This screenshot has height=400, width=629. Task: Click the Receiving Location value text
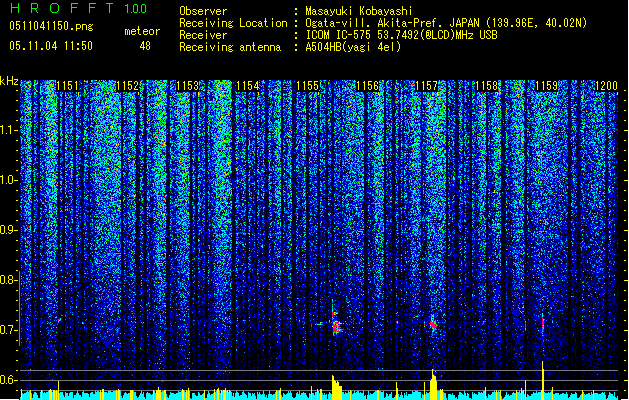(446, 23)
